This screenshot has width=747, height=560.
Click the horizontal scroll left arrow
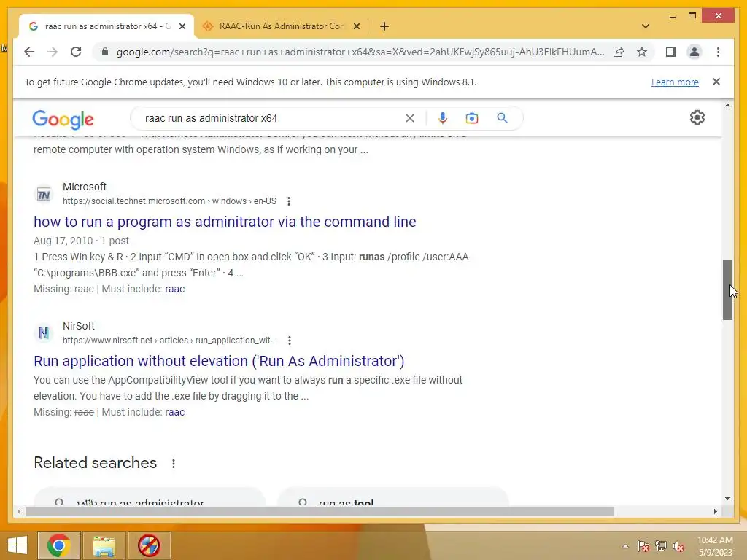[x=19, y=512]
